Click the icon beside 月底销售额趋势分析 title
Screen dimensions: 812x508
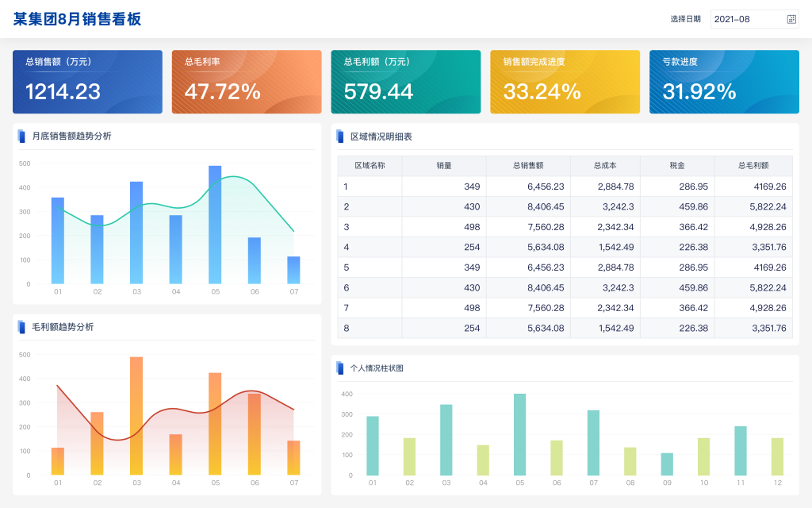pyautogui.click(x=21, y=136)
